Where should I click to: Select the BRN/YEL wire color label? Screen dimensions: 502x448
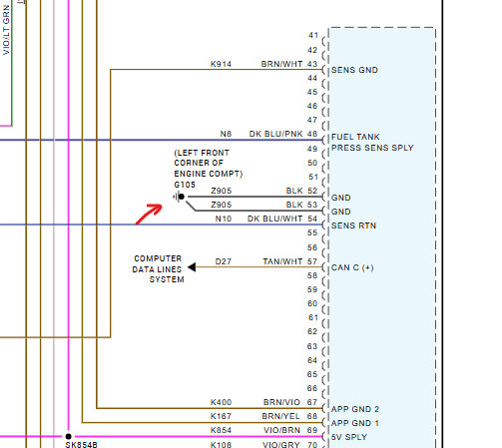pos(280,416)
